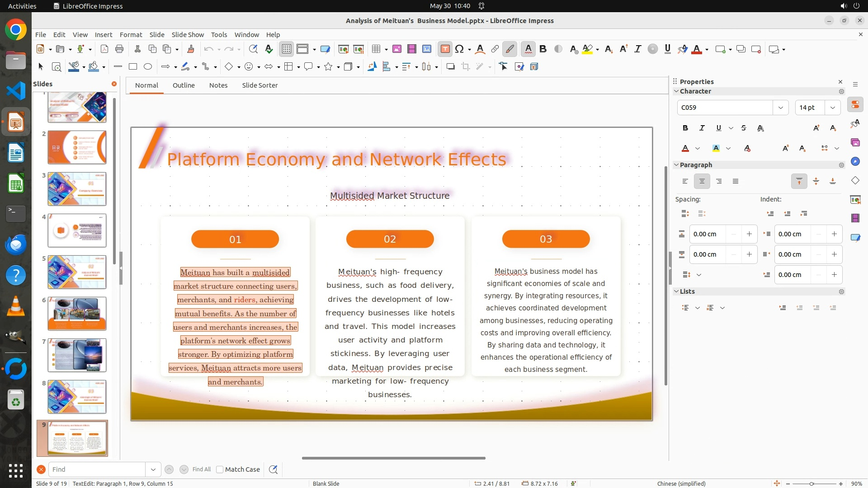Insert a table using the toolbar icon
The height and width of the screenshot is (488, 868).
(x=376, y=49)
